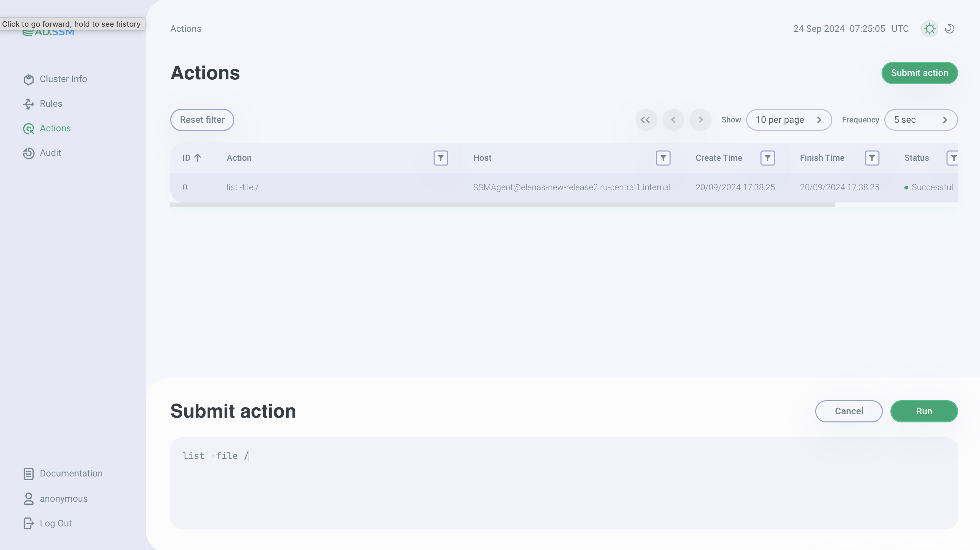Click the table horizontal scrollbar
980x550 pixels.
(502, 205)
